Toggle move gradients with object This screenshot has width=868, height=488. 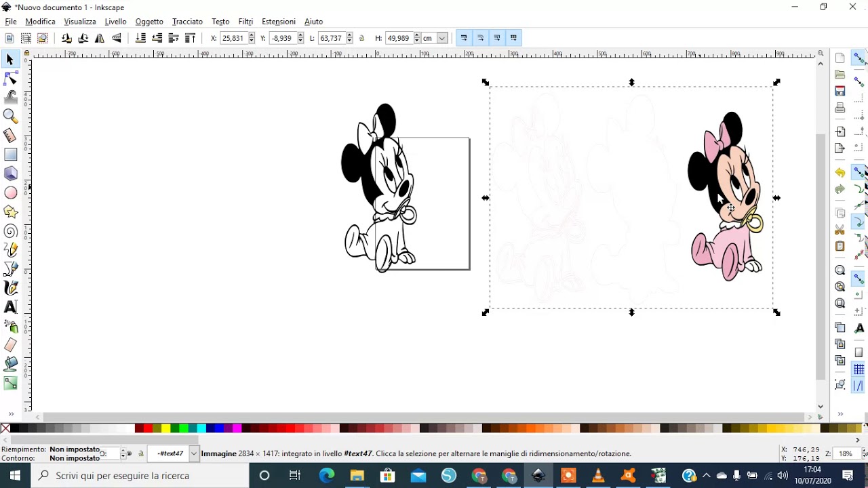497,38
